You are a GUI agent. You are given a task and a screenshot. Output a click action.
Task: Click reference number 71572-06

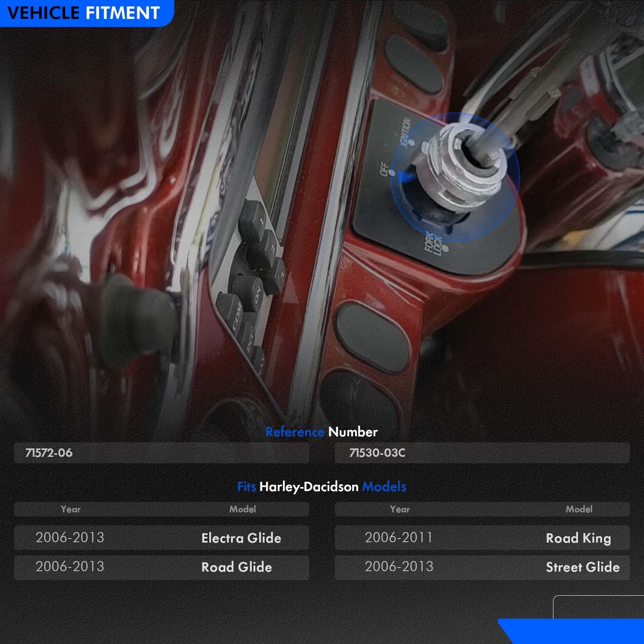[49, 453]
